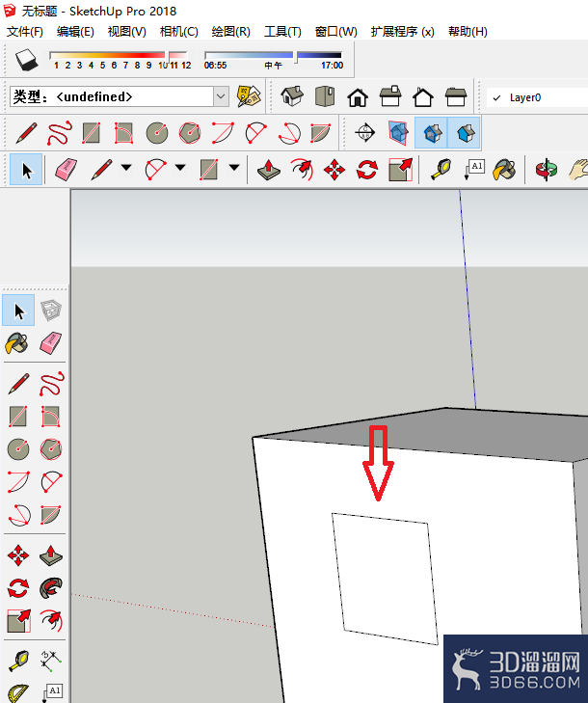Open the 工具(T) menu
Image resolution: width=588 pixels, height=703 pixels.
pyautogui.click(x=282, y=32)
